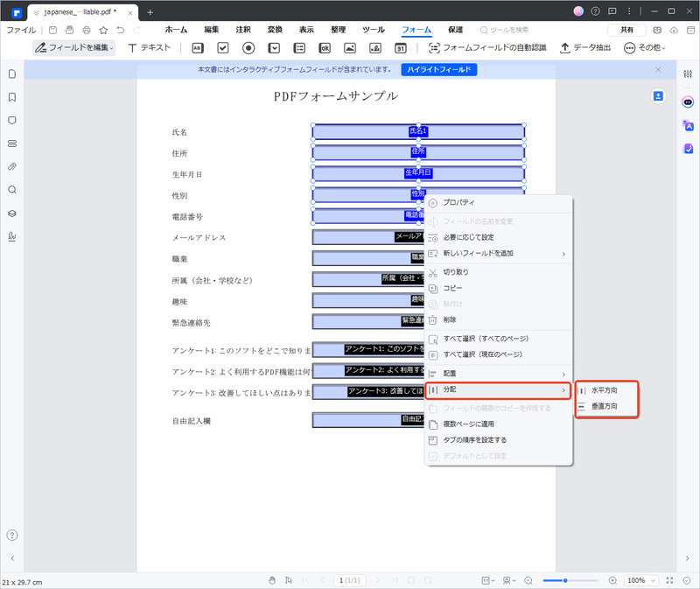Open the フィールドを編集 dropdown
700x589 pixels.
(x=74, y=47)
